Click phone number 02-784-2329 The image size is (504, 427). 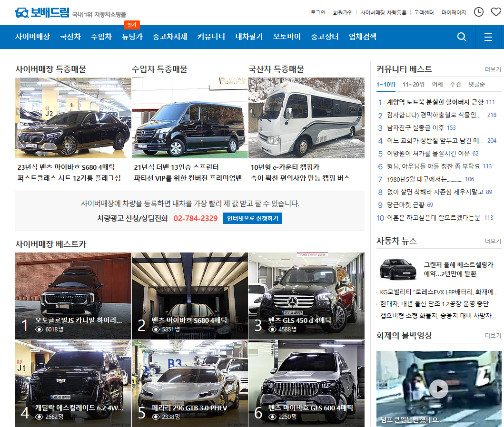pyautogui.click(x=196, y=218)
